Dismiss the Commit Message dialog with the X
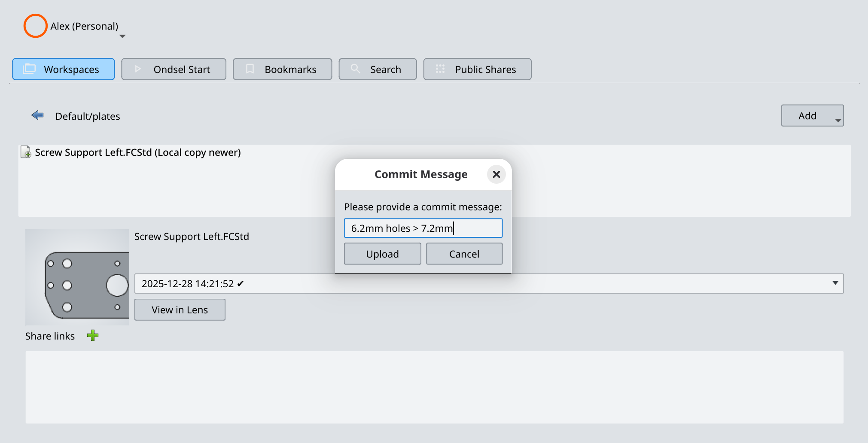This screenshot has width=868, height=443. tap(496, 174)
